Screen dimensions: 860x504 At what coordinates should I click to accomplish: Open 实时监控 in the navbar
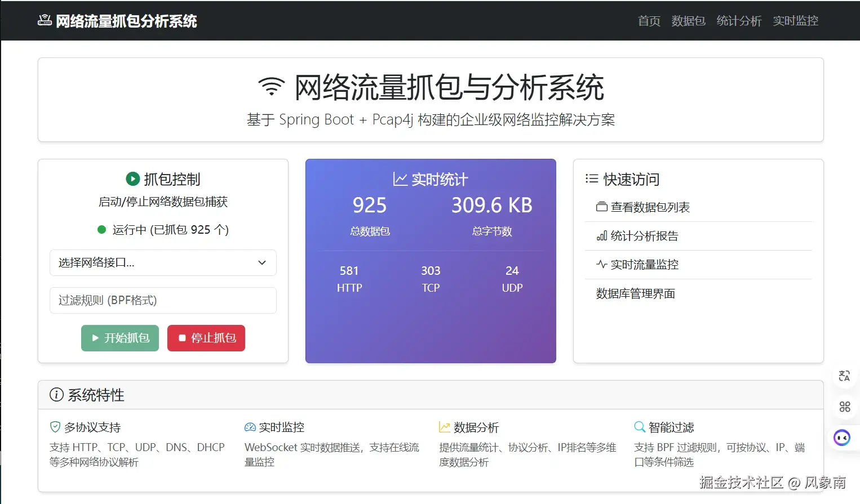point(795,21)
